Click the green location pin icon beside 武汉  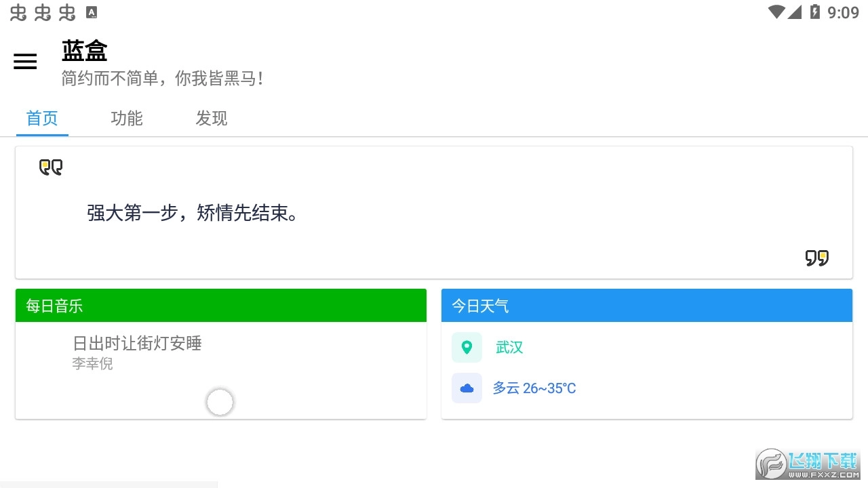click(467, 347)
